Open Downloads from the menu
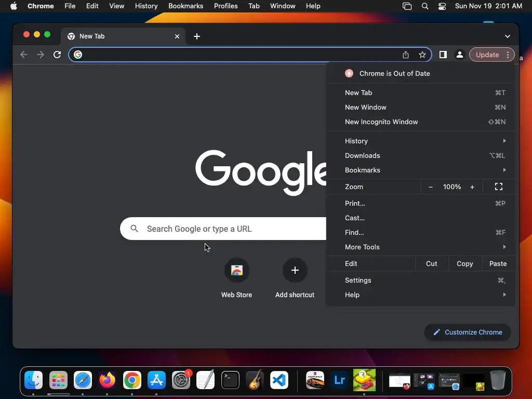 click(x=421, y=155)
